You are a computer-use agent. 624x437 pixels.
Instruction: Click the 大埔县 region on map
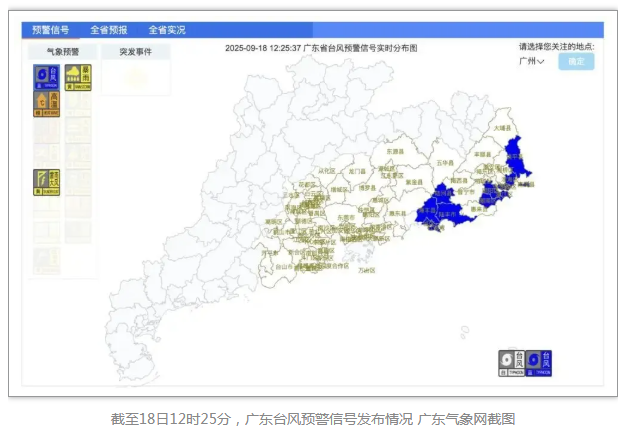[x=502, y=130]
